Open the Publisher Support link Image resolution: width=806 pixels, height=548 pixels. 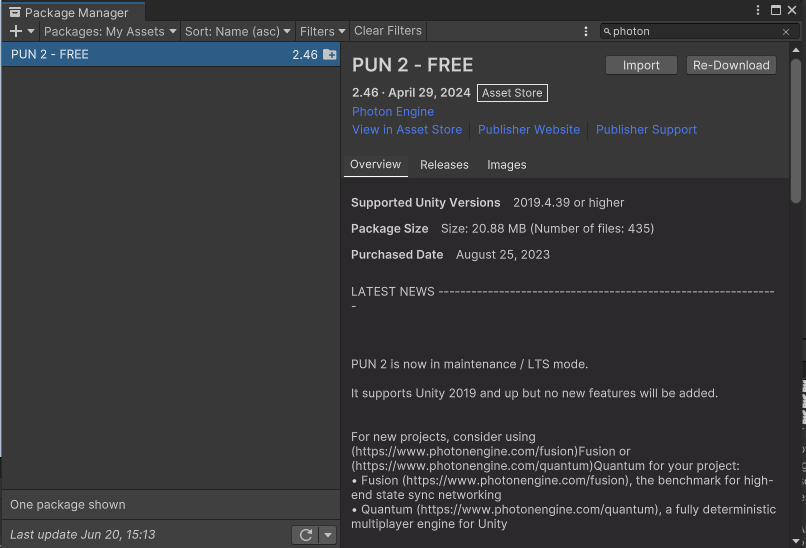click(x=646, y=130)
